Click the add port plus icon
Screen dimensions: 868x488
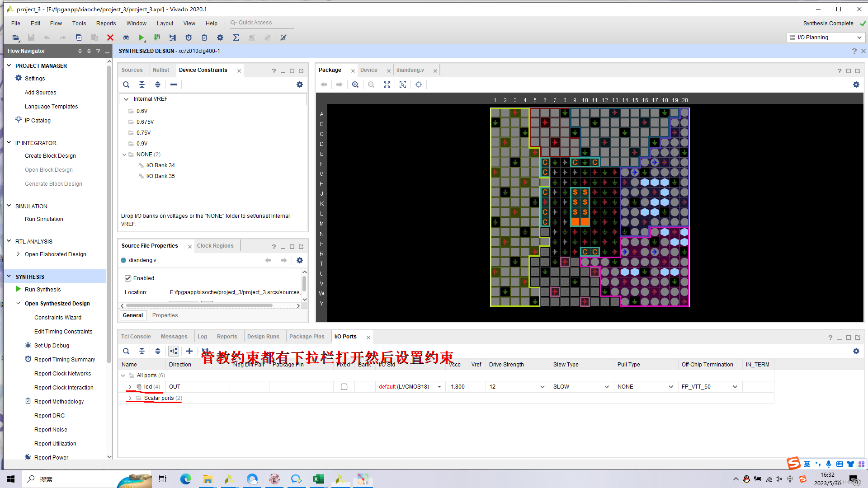coord(189,351)
